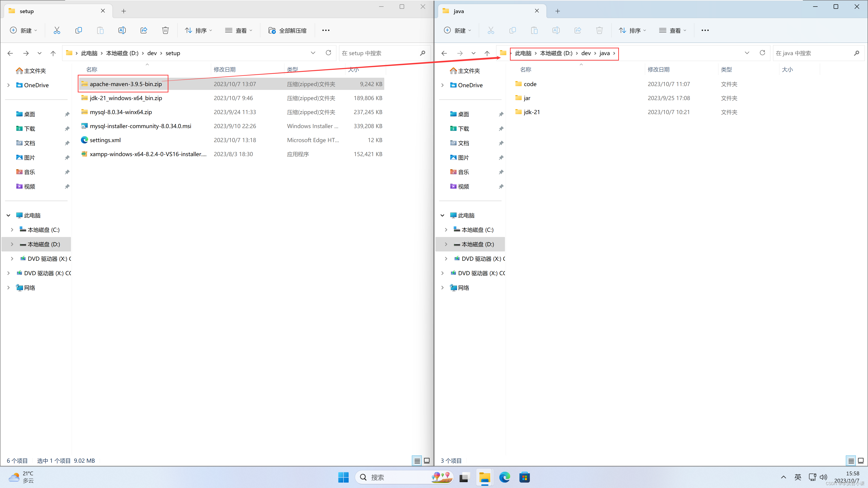
Task: Click dev breadcrumb in setup address bar
Action: (152, 53)
